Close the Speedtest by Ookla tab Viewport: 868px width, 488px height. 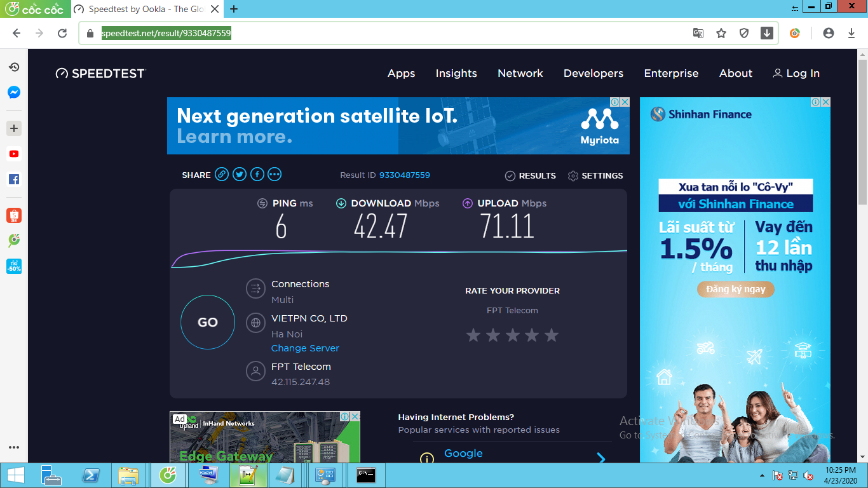[215, 9]
